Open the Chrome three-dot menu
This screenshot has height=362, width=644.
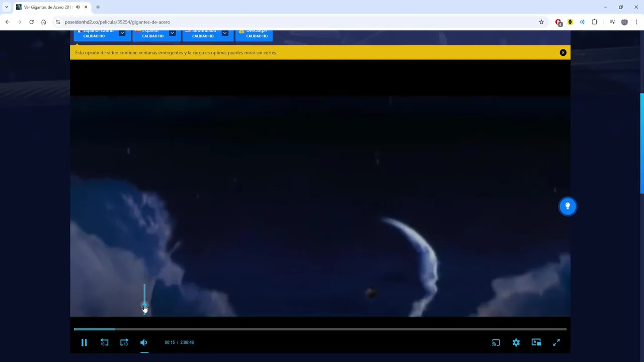coord(636,22)
